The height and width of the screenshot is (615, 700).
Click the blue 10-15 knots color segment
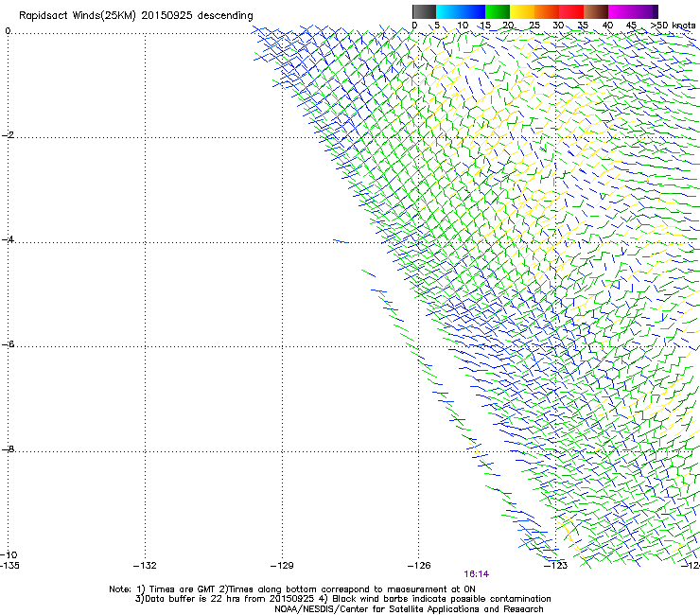point(473,11)
